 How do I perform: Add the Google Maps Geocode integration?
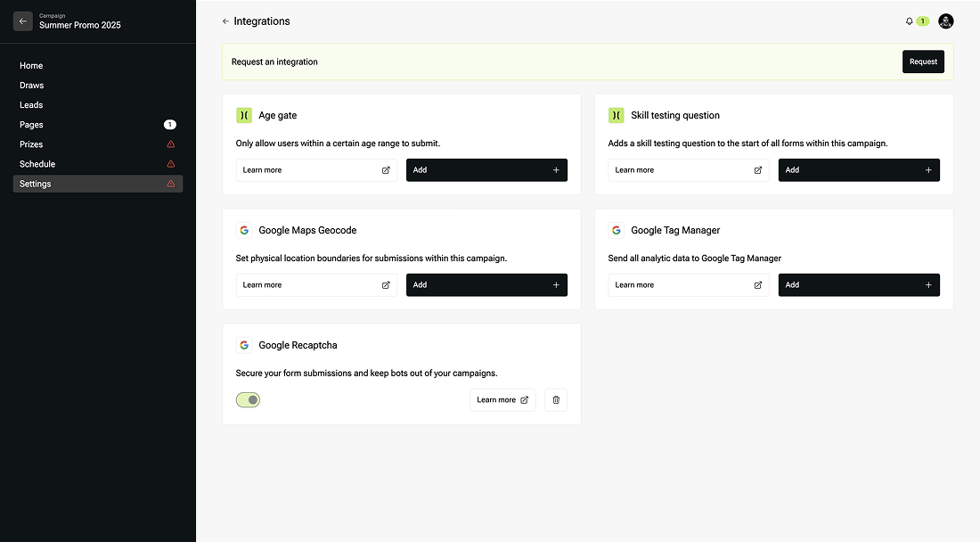[486, 285]
